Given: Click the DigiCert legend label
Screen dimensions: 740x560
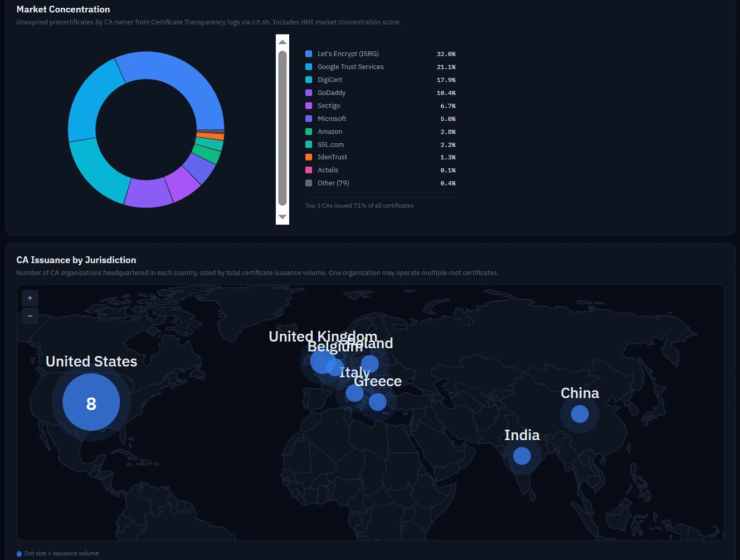Looking at the screenshot, I should (330, 80).
